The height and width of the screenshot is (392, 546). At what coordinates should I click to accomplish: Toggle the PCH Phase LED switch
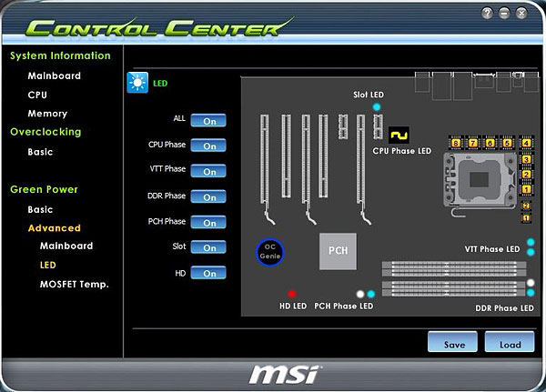point(208,222)
